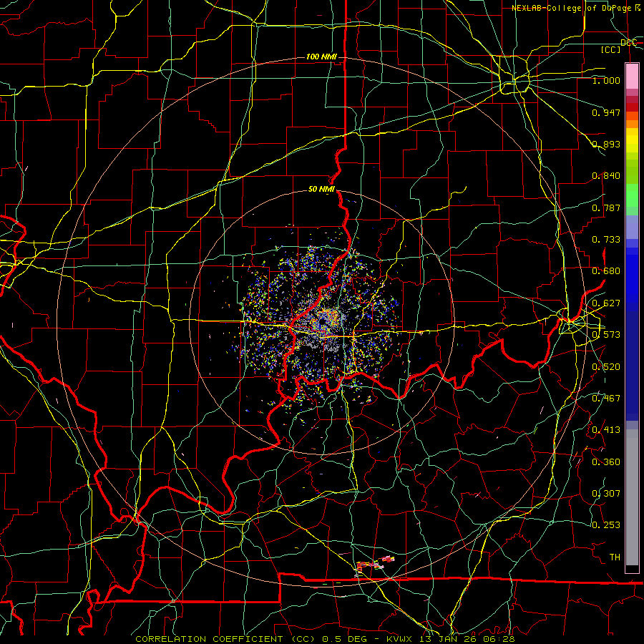Click the 0.520 legend value
Viewport: 644px width, 644px height.
(606, 367)
